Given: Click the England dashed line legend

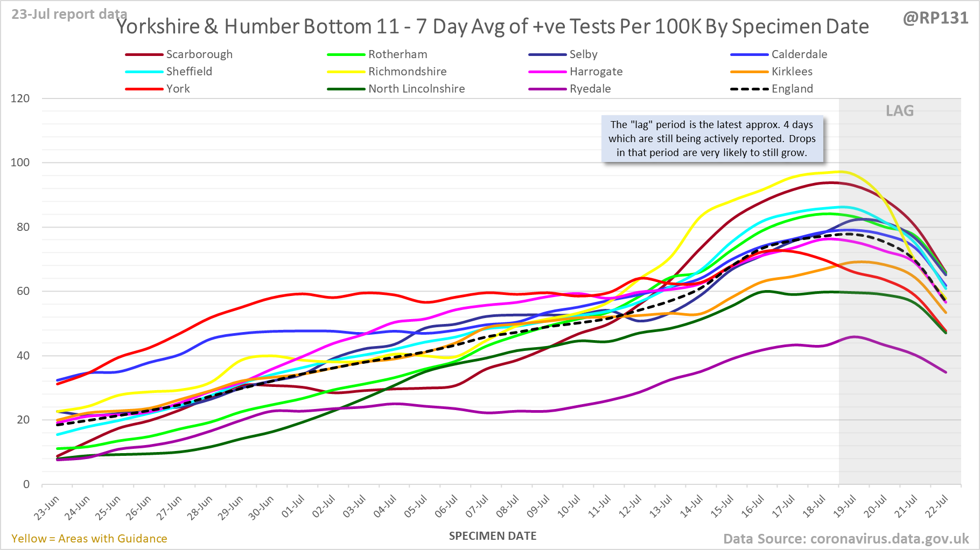Looking at the screenshot, I should point(749,89).
